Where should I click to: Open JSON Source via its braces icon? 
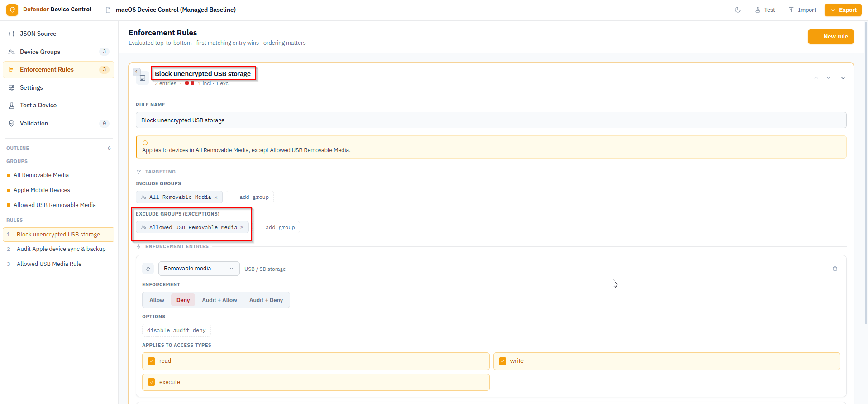pyautogui.click(x=12, y=34)
